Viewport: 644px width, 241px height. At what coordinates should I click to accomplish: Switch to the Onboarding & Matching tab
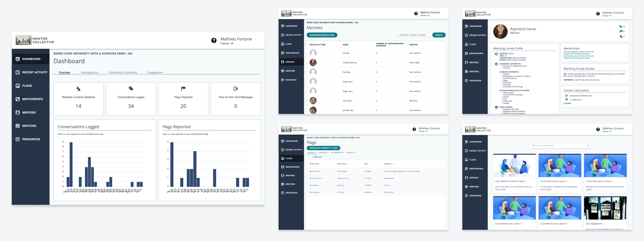tap(123, 72)
